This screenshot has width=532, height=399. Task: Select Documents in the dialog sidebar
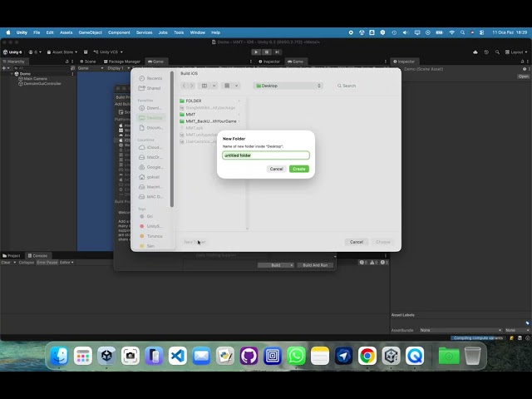coord(151,127)
